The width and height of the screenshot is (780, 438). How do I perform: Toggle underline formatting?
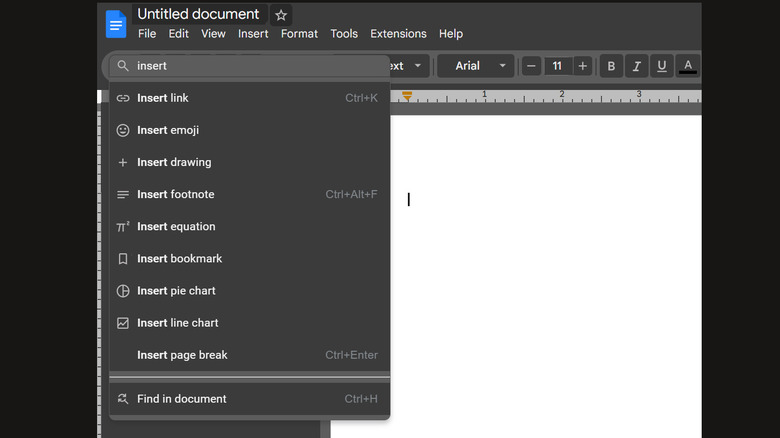click(661, 66)
